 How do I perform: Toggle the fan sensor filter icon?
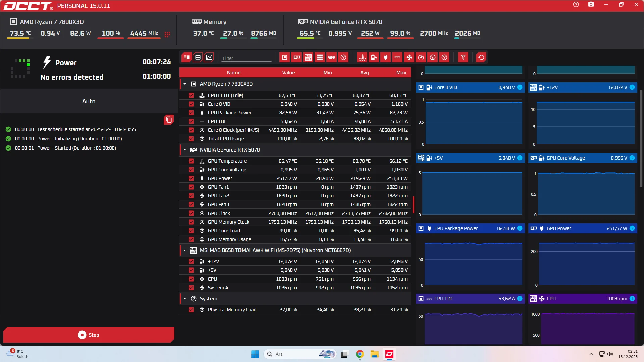point(409,57)
